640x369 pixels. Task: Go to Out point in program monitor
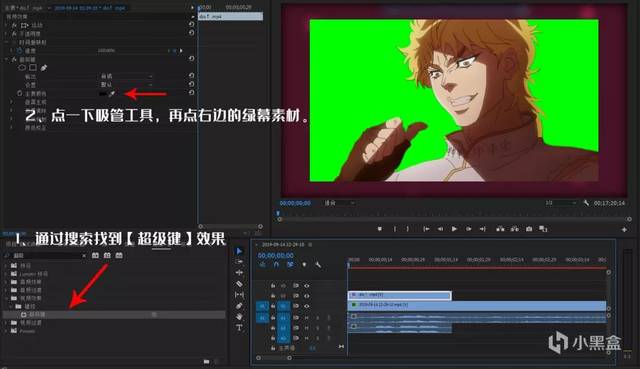point(482,229)
